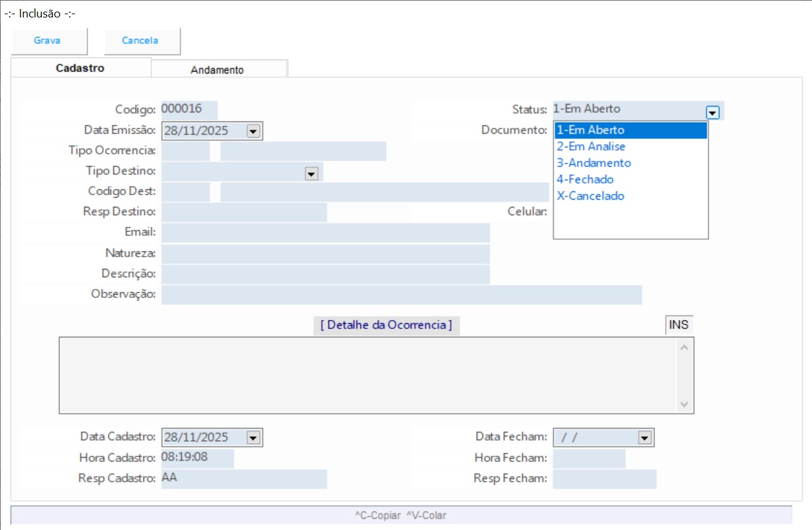Collapse the Status dropdown arrow
This screenshot has width=812, height=530.
tap(713, 112)
